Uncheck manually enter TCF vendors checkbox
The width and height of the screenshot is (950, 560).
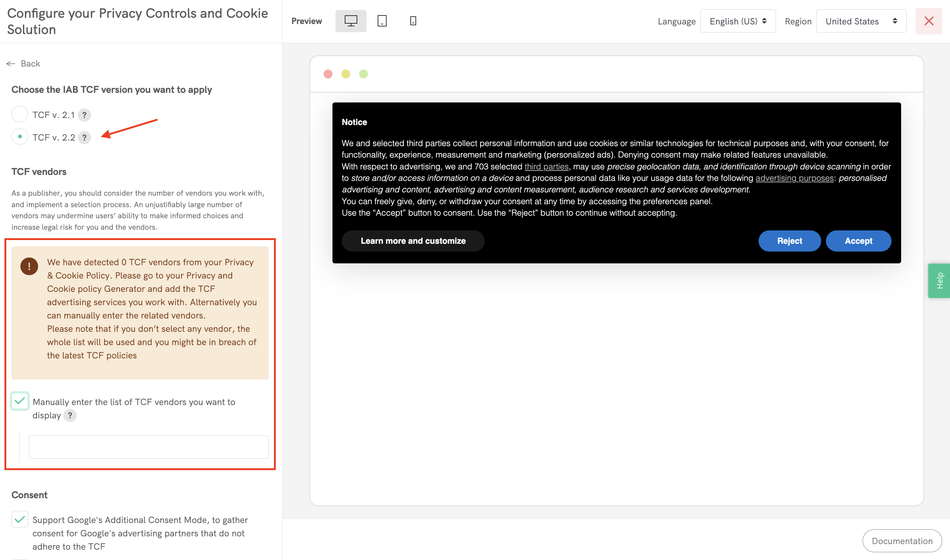pyautogui.click(x=20, y=401)
